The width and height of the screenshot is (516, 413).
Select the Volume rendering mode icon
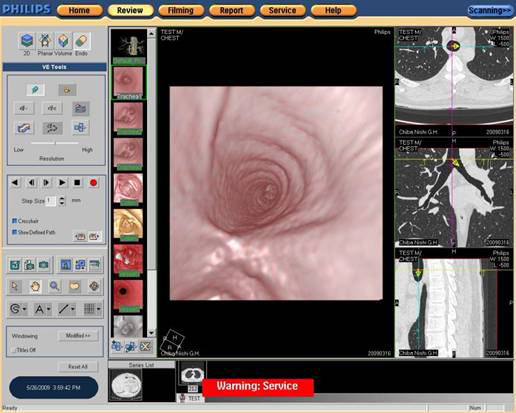point(63,41)
